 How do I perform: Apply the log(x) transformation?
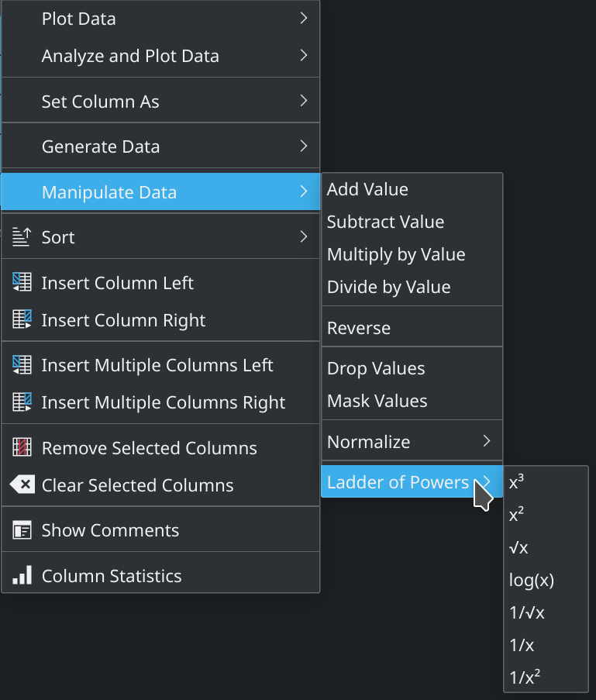[531, 580]
